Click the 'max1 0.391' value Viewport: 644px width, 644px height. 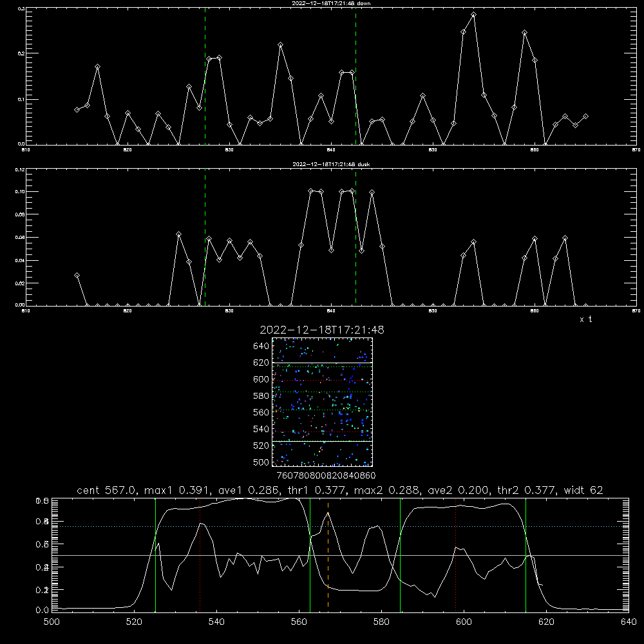tap(178, 490)
